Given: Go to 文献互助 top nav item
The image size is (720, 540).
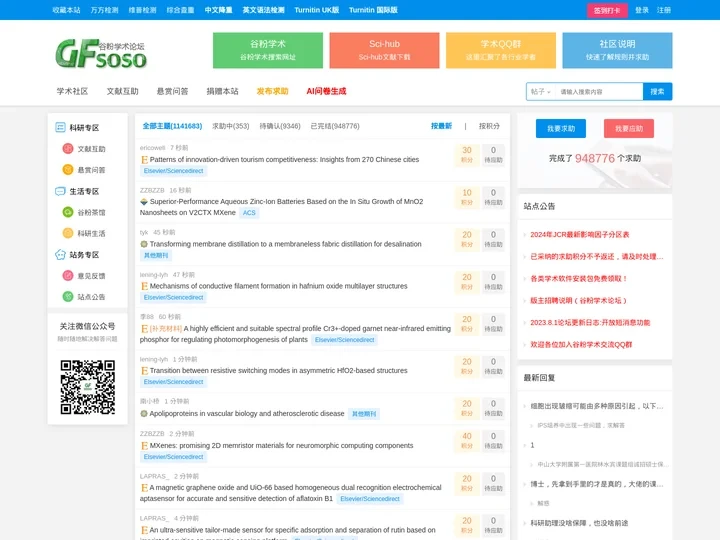Looking at the screenshot, I should click(x=123, y=91).
